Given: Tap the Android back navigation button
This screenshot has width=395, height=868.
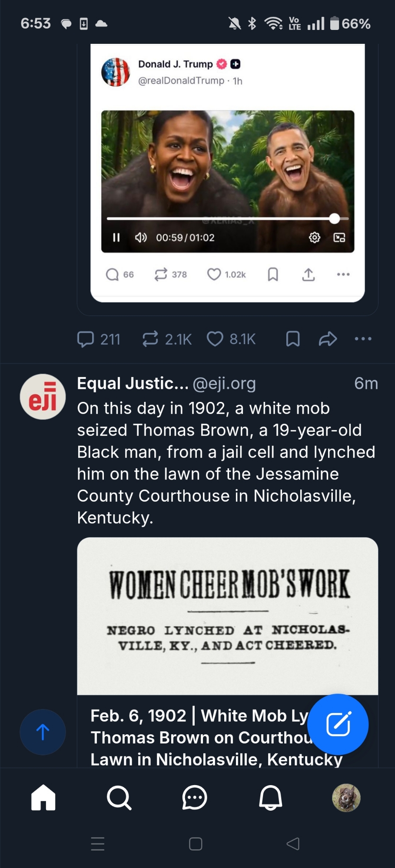Looking at the screenshot, I should click(293, 844).
